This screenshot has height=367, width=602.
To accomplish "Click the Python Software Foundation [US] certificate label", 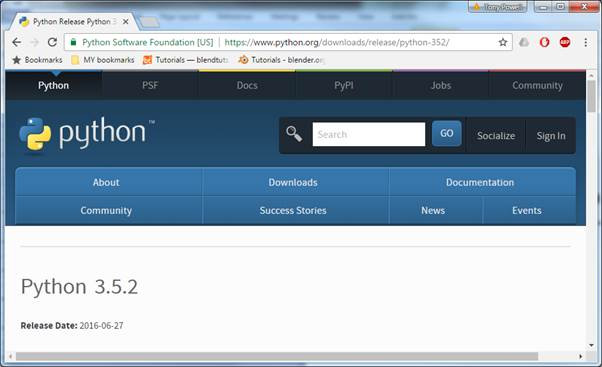I will point(147,42).
